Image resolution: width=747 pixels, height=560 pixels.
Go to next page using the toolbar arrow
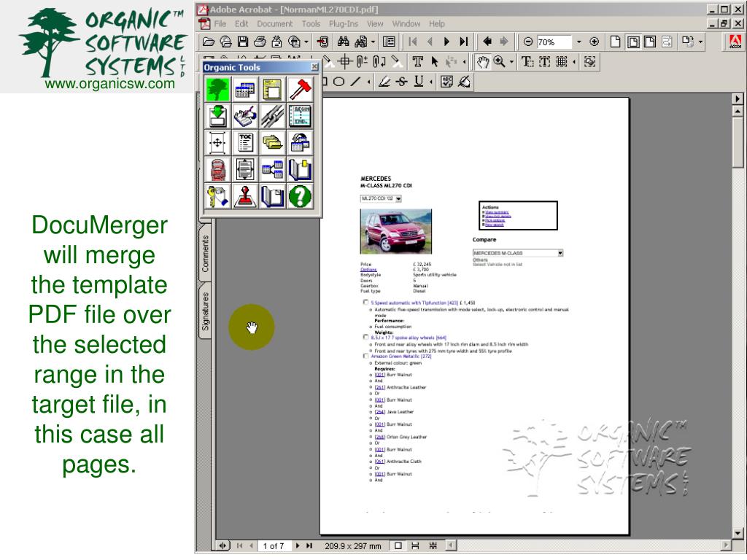coord(446,42)
